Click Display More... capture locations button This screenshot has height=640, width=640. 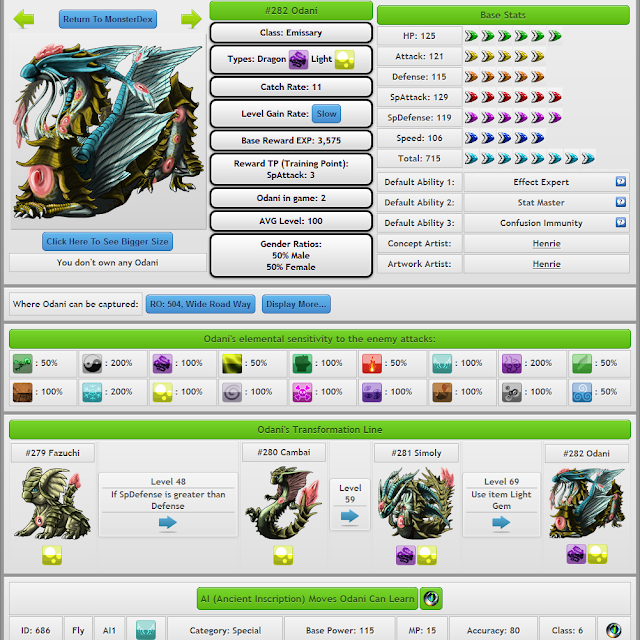pos(296,304)
